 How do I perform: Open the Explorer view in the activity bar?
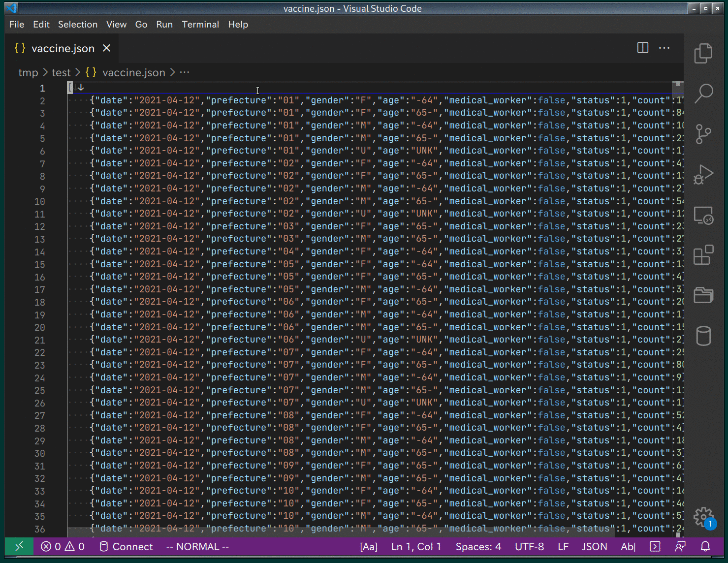pyautogui.click(x=703, y=53)
